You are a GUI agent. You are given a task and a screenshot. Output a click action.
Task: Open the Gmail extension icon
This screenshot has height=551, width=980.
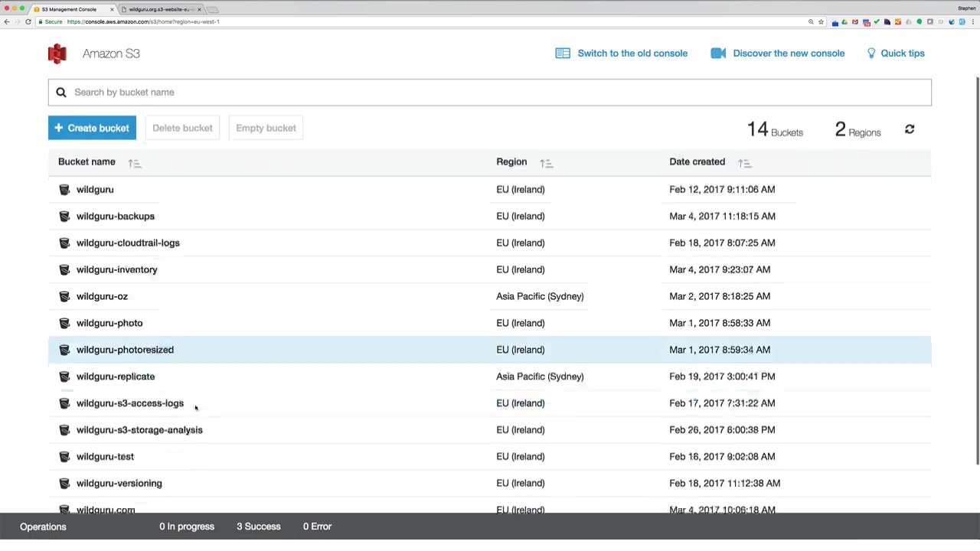(855, 22)
